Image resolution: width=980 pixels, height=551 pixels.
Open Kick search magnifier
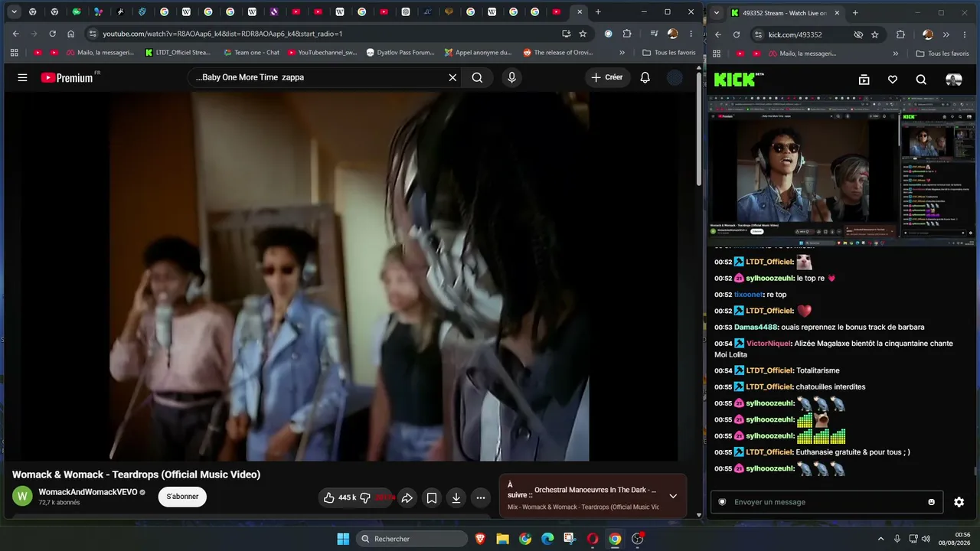[921, 80]
